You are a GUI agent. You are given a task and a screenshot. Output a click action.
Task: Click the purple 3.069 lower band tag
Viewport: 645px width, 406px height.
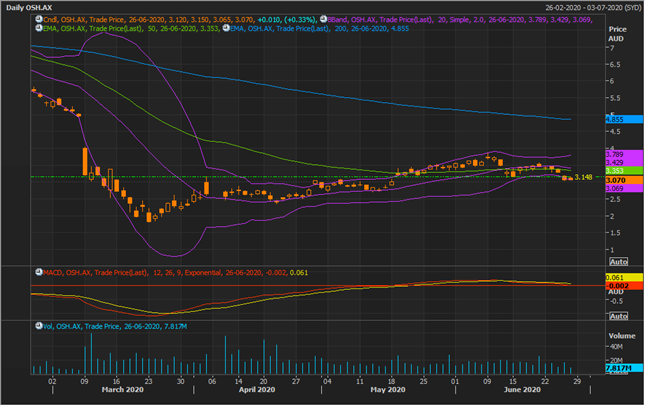click(624, 188)
